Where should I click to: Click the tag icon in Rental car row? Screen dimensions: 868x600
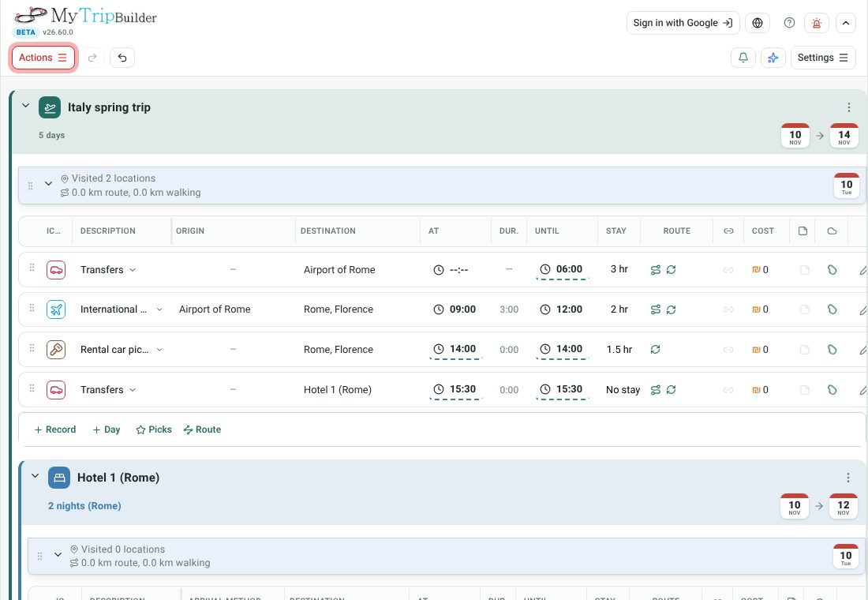(832, 350)
